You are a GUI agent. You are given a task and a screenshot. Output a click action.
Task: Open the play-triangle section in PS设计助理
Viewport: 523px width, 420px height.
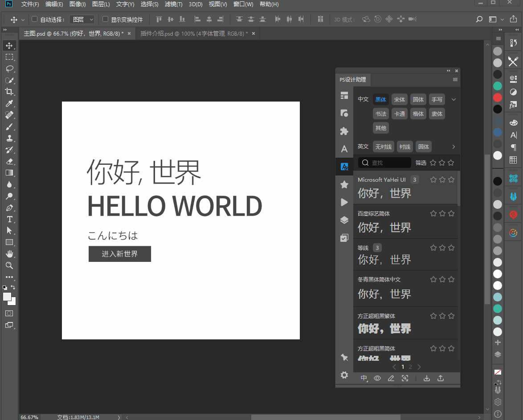point(344,202)
